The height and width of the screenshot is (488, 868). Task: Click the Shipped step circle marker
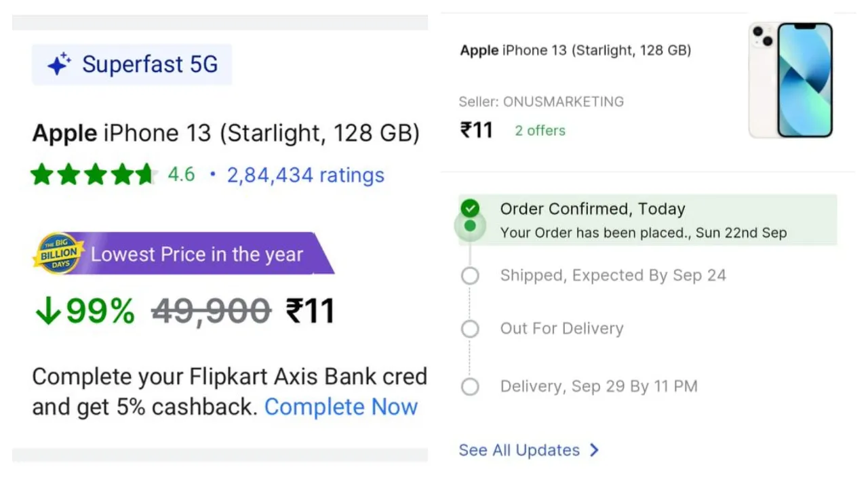(x=470, y=276)
